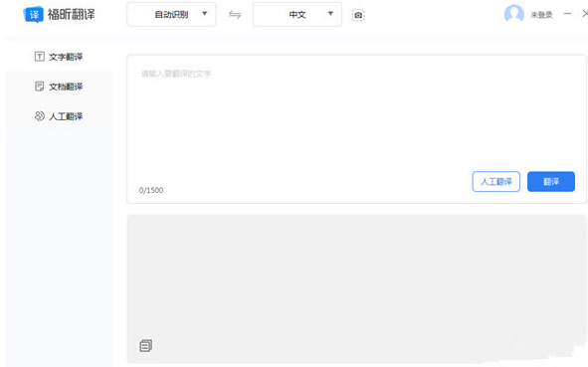This screenshot has width=588, height=367.
Task: Select the 文字翻译 tab
Action: (x=59, y=57)
